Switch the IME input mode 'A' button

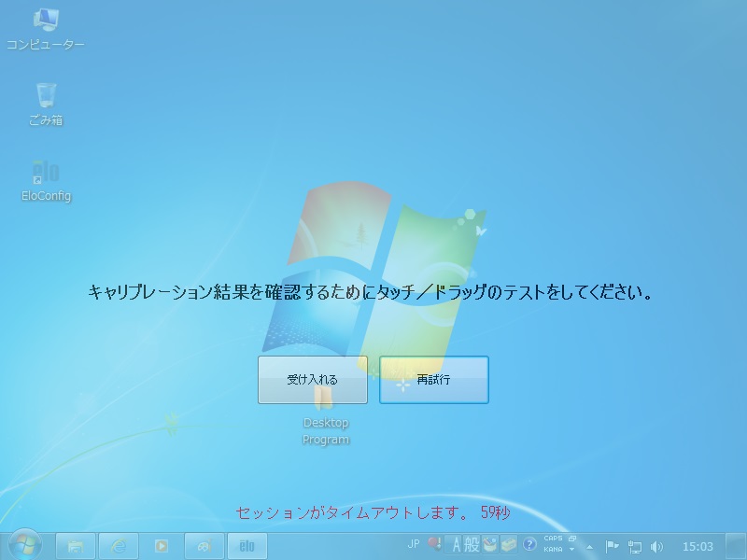458,544
